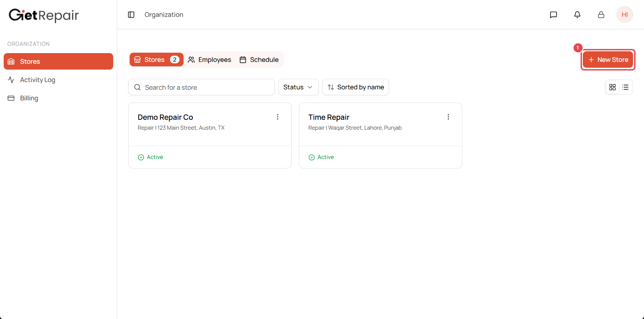Open Activity Log in the sidebar
Image resolution: width=644 pixels, height=319 pixels.
58,80
